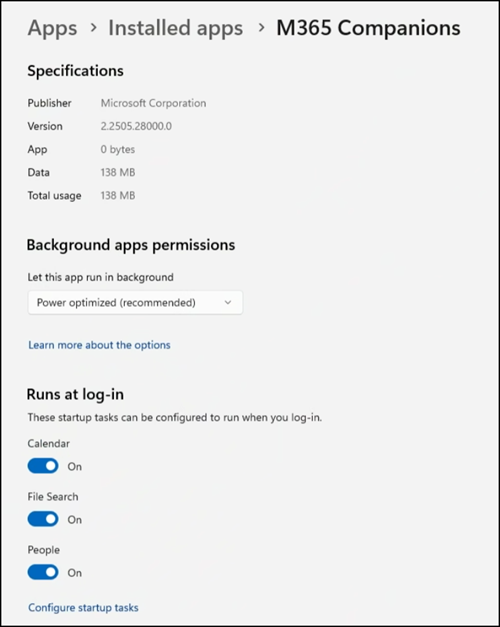Click the Publisher label
Screen dimensions: 500x627
(x=50, y=103)
